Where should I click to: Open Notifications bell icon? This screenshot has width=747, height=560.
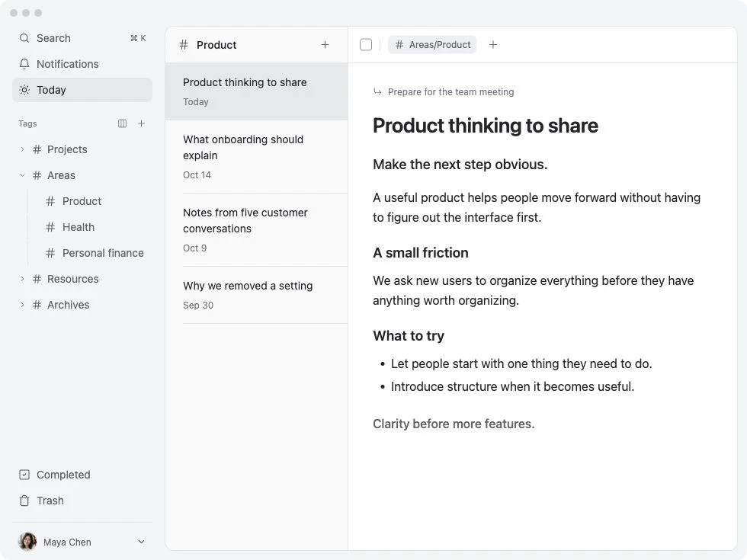[24, 64]
